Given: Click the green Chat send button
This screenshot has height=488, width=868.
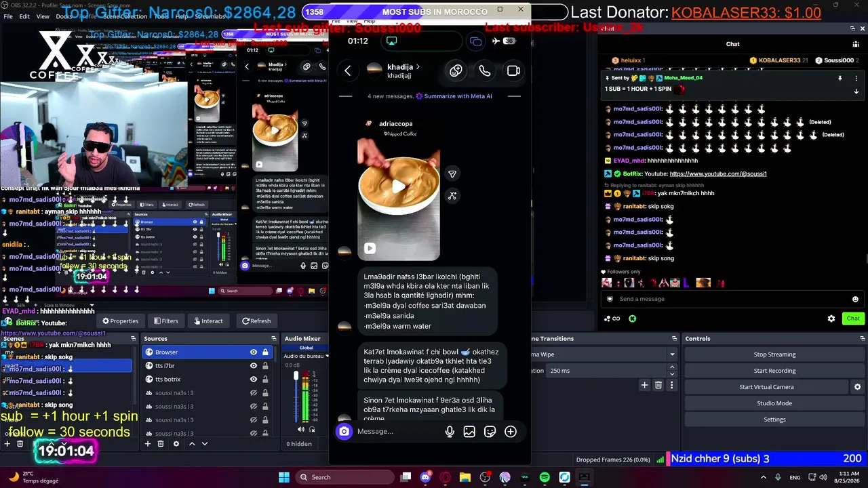Looking at the screenshot, I should pyautogui.click(x=853, y=319).
